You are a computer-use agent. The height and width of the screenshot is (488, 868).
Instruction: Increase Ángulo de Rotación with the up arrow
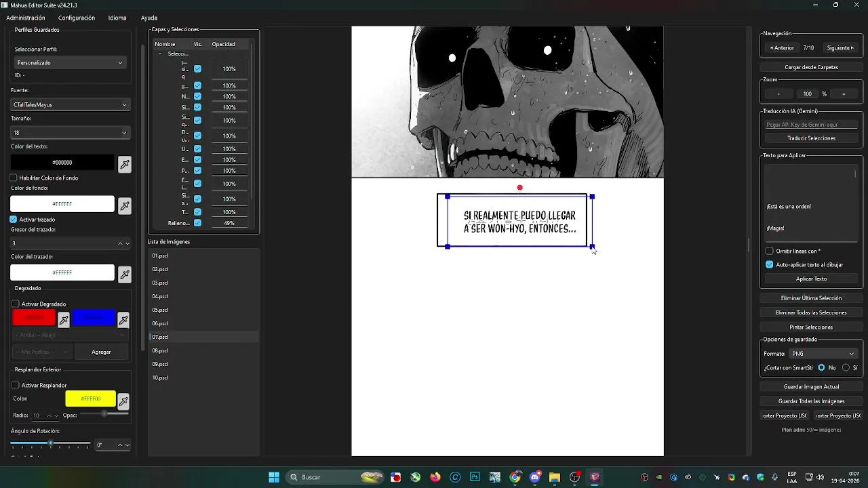coord(120,445)
